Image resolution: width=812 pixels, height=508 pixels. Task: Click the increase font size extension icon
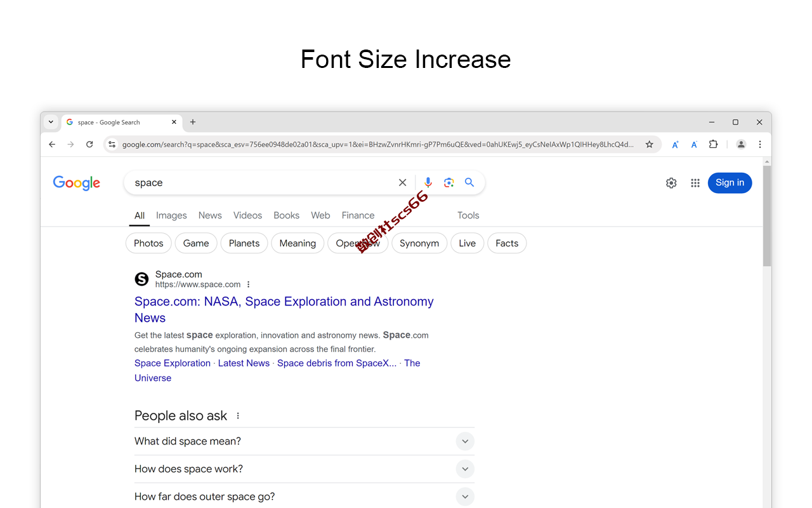tap(675, 145)
